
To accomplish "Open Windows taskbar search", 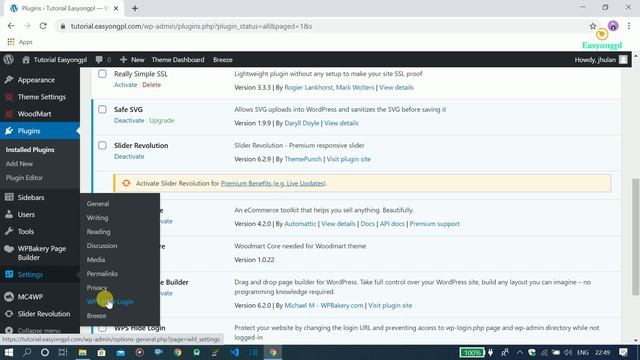I will pos(27,352).
